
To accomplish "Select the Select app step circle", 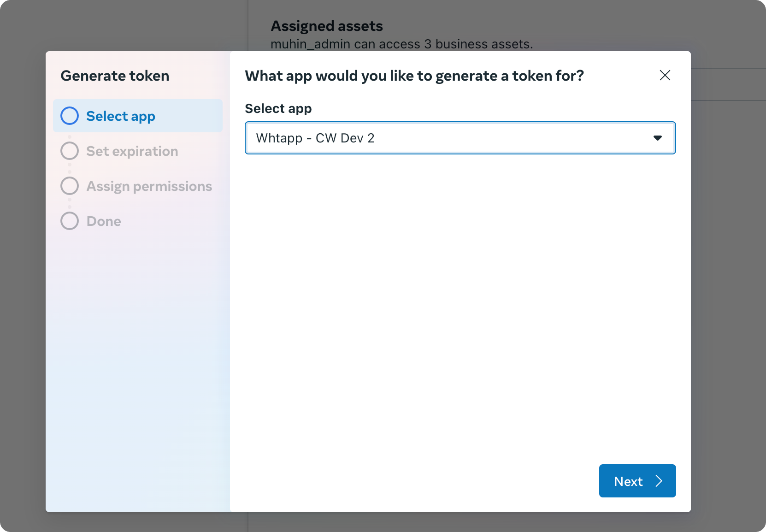I will point(70,116).
